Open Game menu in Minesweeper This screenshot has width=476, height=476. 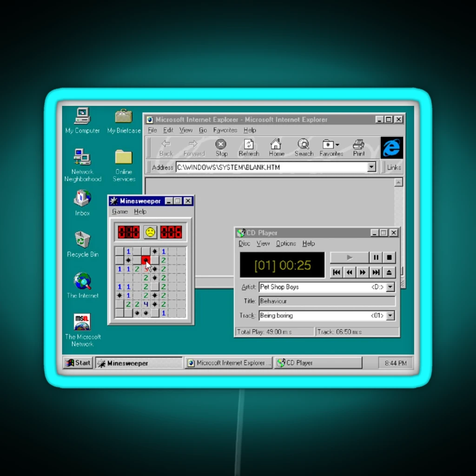pyautogui.click(x=119, y=212)
